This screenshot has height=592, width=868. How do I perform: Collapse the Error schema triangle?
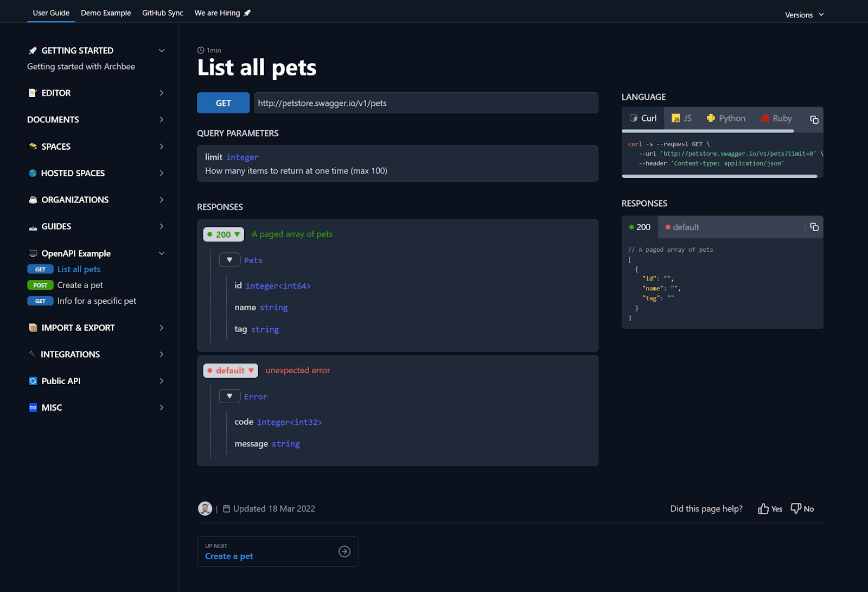[x=229, y=396]
